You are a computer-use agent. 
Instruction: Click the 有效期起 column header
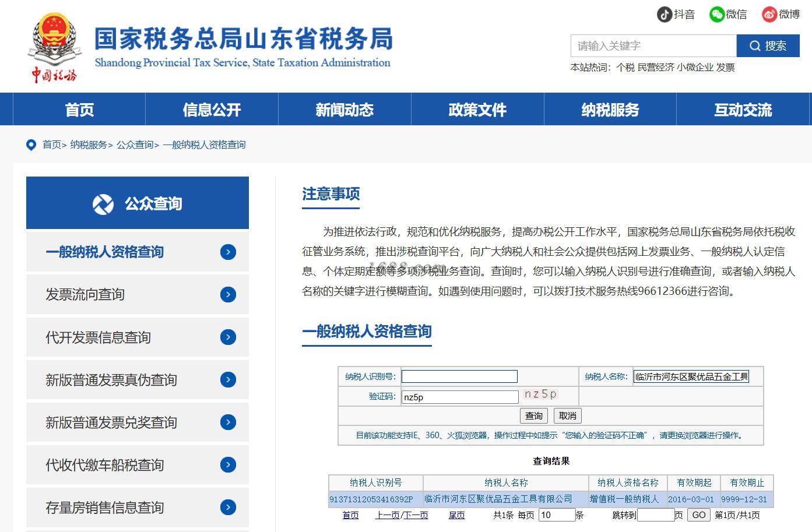tap(694, 482)
